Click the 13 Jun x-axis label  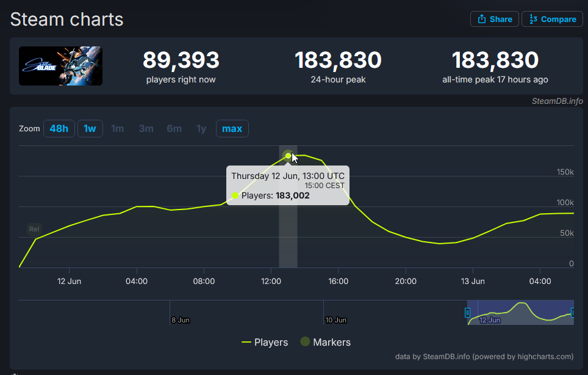pos(473,281)
